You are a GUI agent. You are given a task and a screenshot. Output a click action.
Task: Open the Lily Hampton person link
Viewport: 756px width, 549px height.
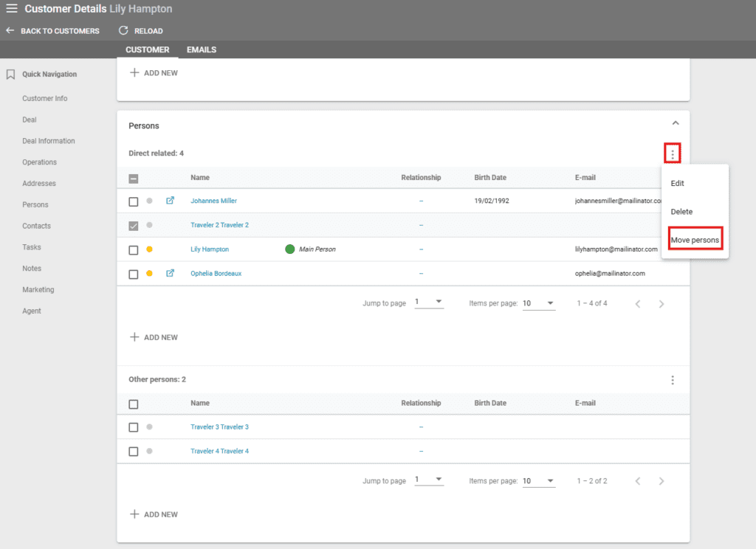(210, 249)
